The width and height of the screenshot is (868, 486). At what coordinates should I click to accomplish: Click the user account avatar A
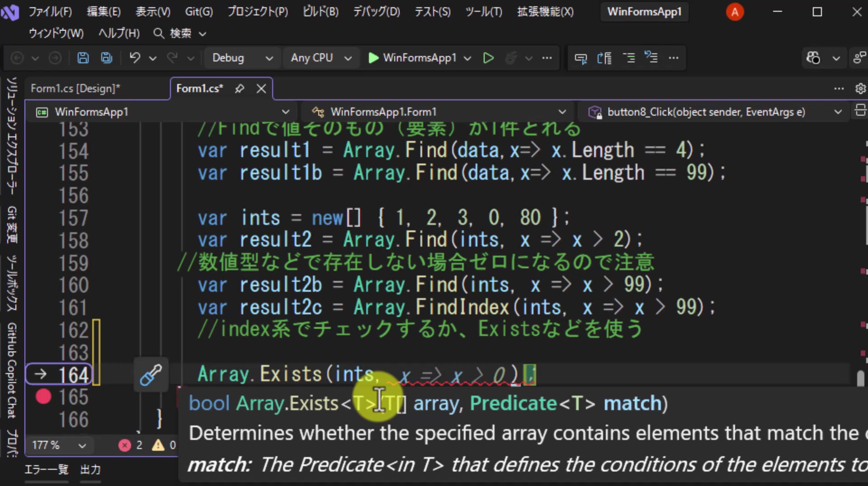tap(735, 12)
